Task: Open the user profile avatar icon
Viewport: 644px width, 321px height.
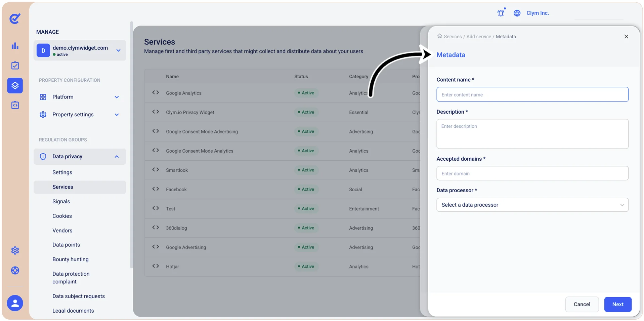Action: tap(15, 303)
